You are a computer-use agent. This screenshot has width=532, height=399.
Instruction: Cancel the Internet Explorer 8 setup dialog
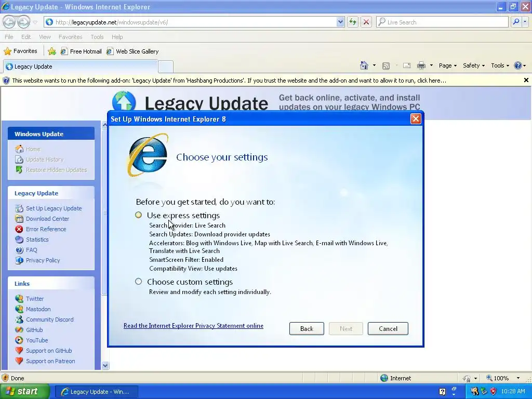388,328
